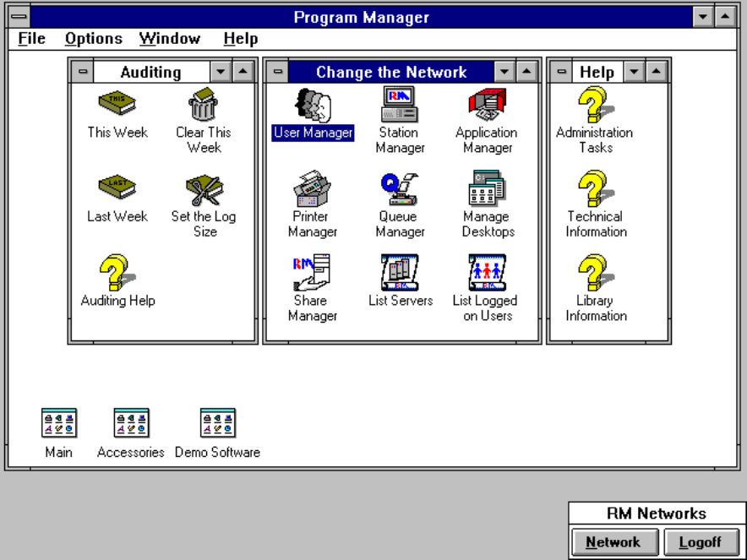Select the Accessories program group icon
747x560 pixels.
(131, 423)
